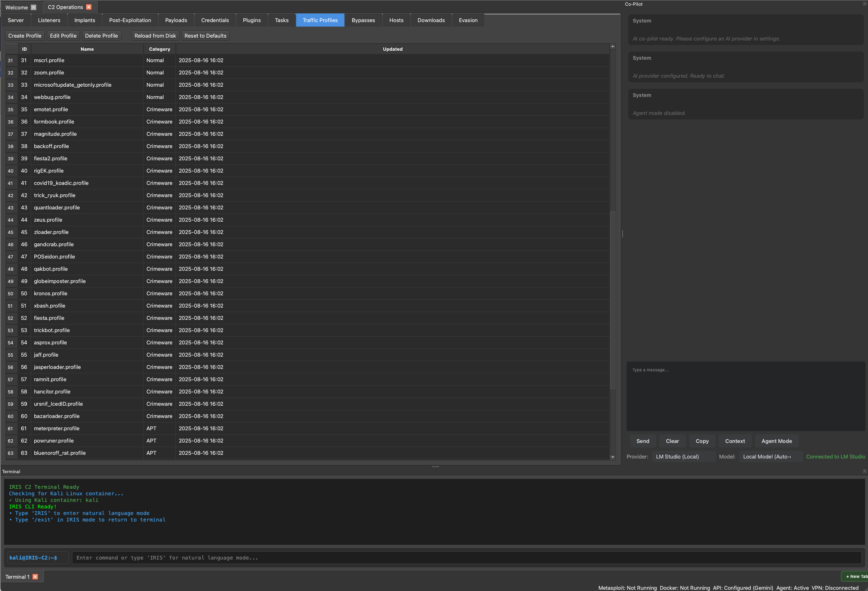Select trickbot.profile entry
The width and height of the screenshot is (868, 591).
click(x=308, y=330)
